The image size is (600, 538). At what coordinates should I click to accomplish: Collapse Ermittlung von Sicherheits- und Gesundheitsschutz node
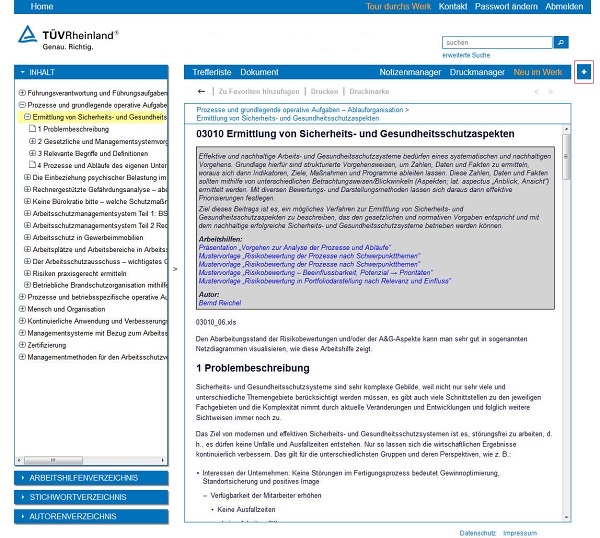click(x=27, y=117)
